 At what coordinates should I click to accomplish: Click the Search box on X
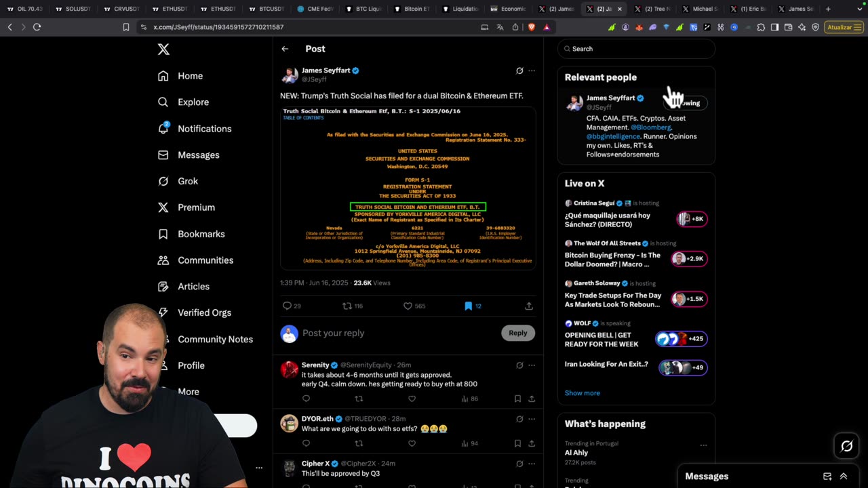coord(636,49)
